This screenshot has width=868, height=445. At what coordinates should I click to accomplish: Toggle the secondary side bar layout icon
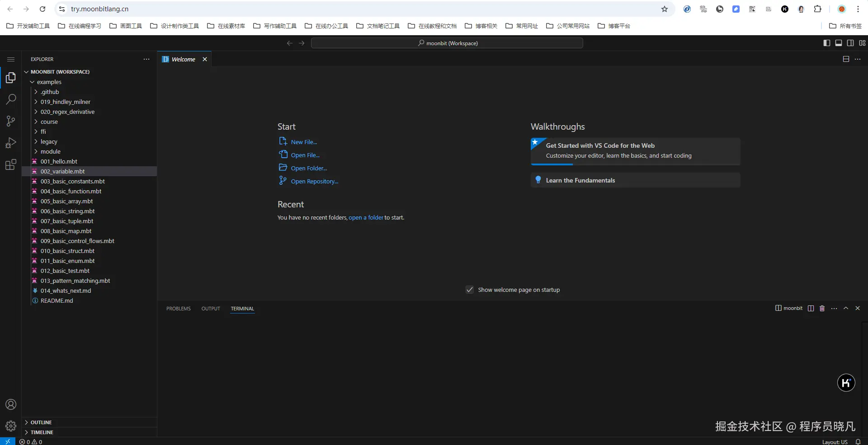(850, 43)
